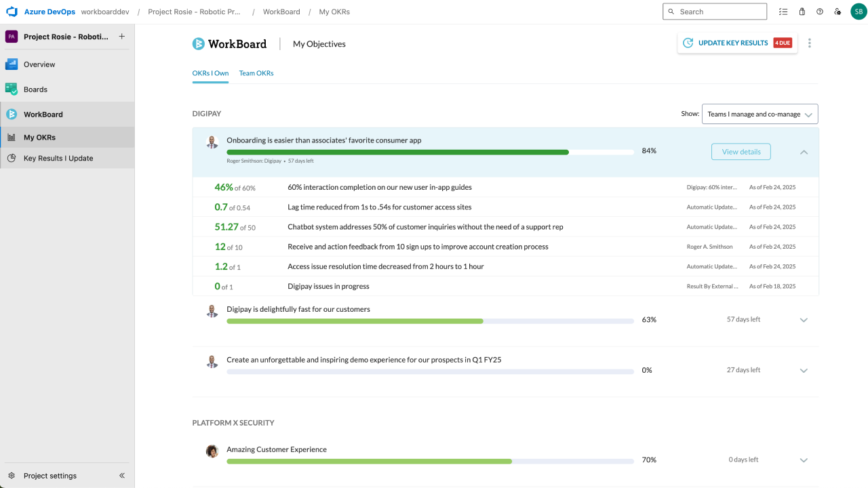Click the 51.27 of 50 value
This screenshot has width=868, height=488.
[x=235, y=227]
